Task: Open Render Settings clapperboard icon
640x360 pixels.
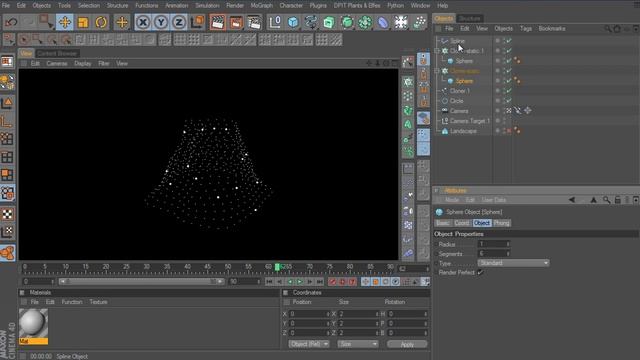Action: 254,22
